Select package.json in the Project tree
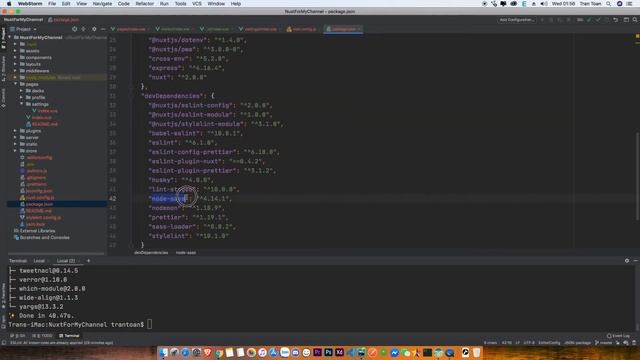Screen dimensions: 640x360 point(40,204)
